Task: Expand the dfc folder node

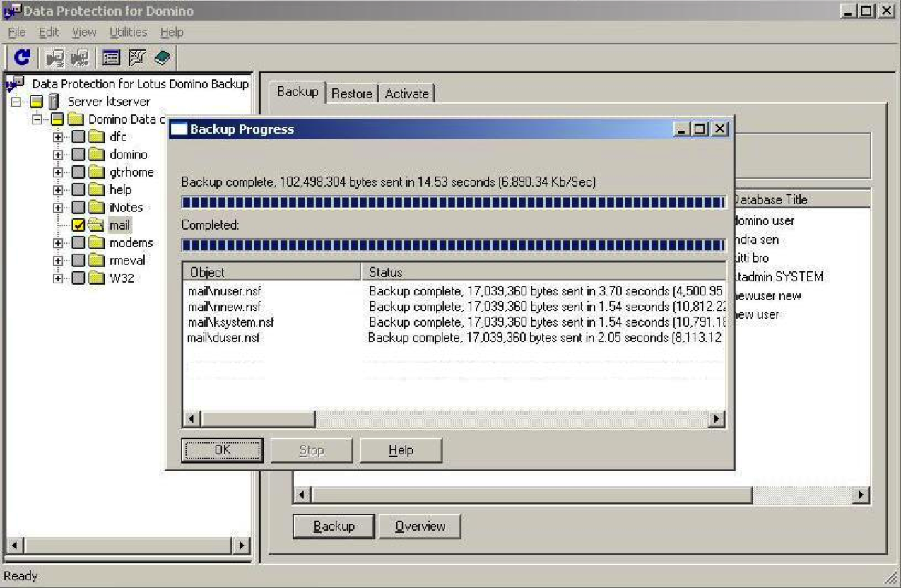Action: pos(58,137)
